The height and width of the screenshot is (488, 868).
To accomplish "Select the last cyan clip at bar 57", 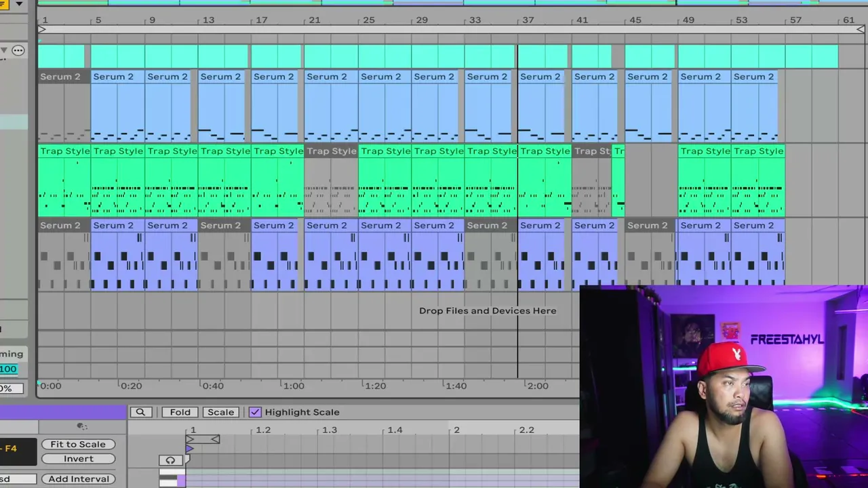I will tap(812, 56).
